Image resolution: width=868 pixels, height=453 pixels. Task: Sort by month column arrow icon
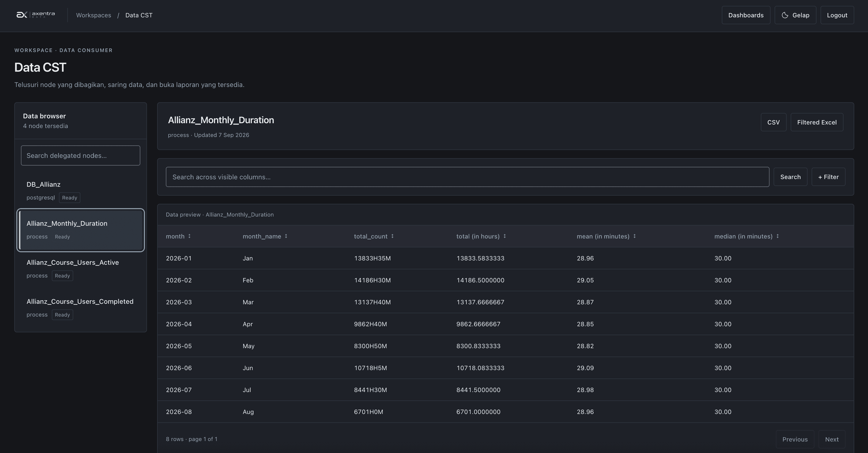(x=189, y=236)
